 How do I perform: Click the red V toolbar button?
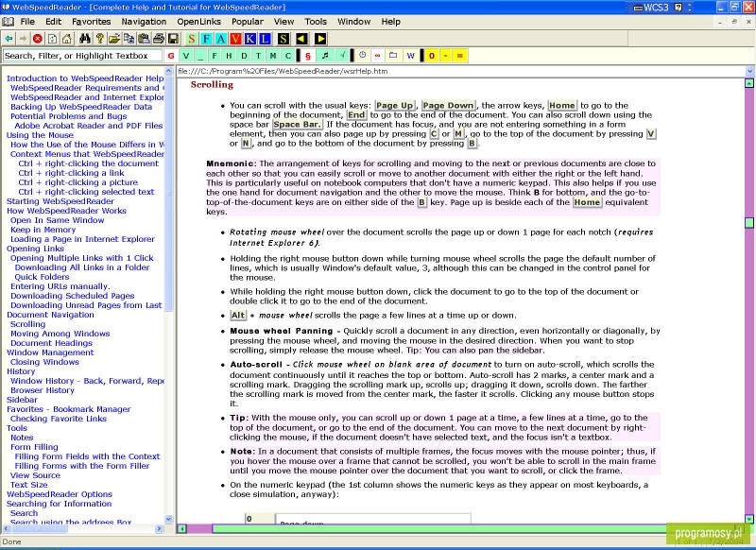click(235, 39)
